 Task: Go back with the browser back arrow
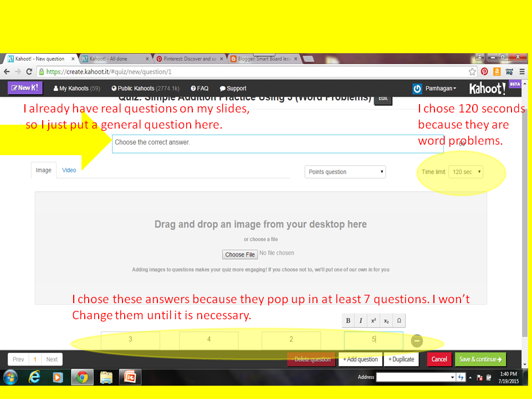7,71
